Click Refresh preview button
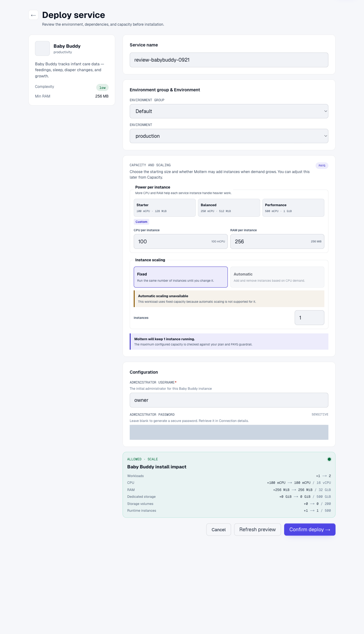Viewport: 364px width, 634px height. pos(258,530)
